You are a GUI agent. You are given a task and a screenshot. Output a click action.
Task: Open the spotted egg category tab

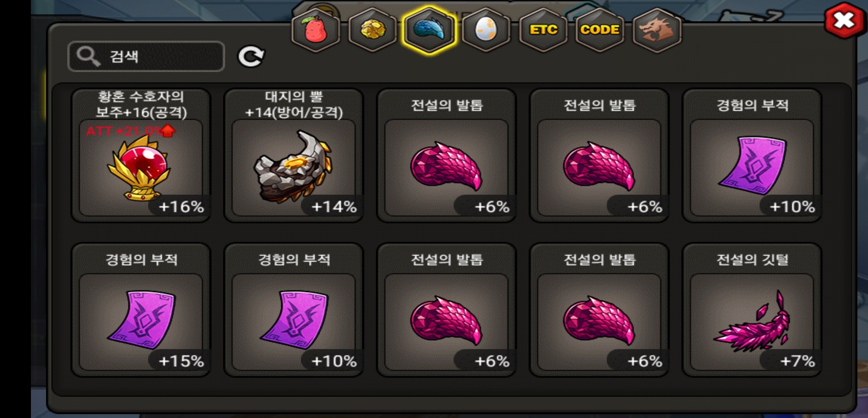pyautogui.click(x=486, y=30)
